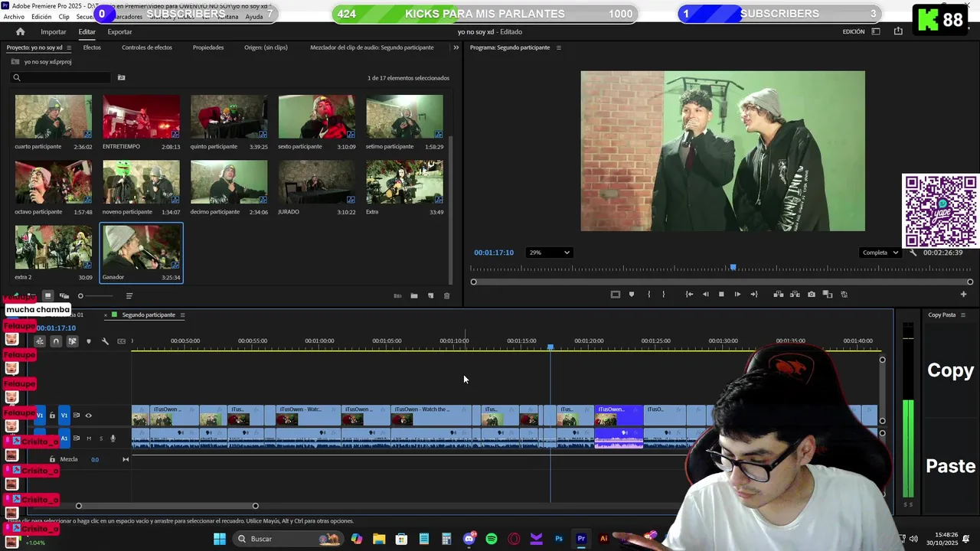Solo the A1 audio track
Viewport: 980px width, 551px height.
point(100,439)
